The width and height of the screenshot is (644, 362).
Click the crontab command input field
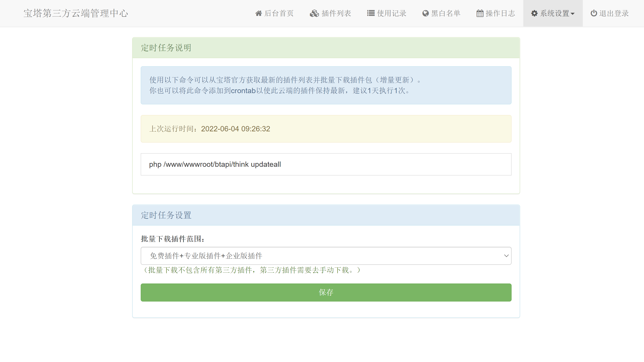point(326,164)
